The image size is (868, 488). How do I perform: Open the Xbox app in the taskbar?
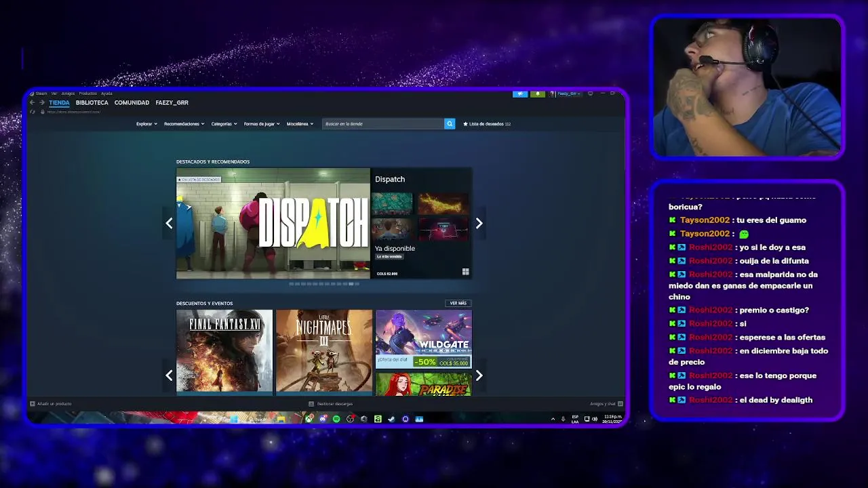pyautogui.click(x=309, y=419)
